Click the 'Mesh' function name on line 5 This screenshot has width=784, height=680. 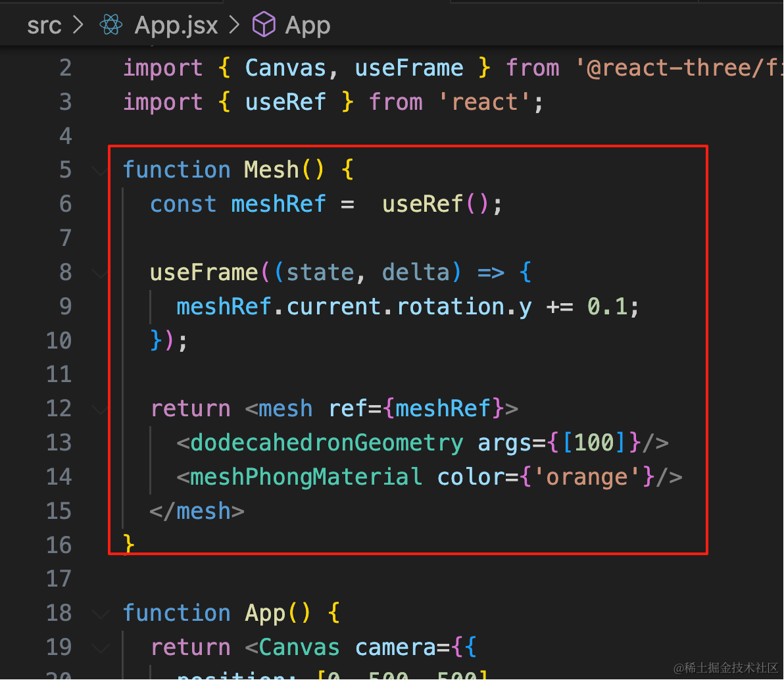click(x=272, y=170)
